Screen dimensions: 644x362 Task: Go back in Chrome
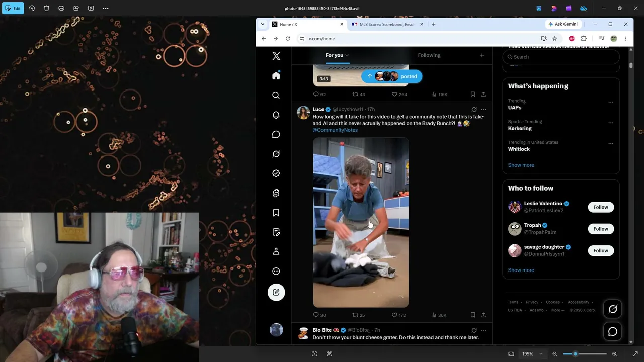(x=264, y=39)
